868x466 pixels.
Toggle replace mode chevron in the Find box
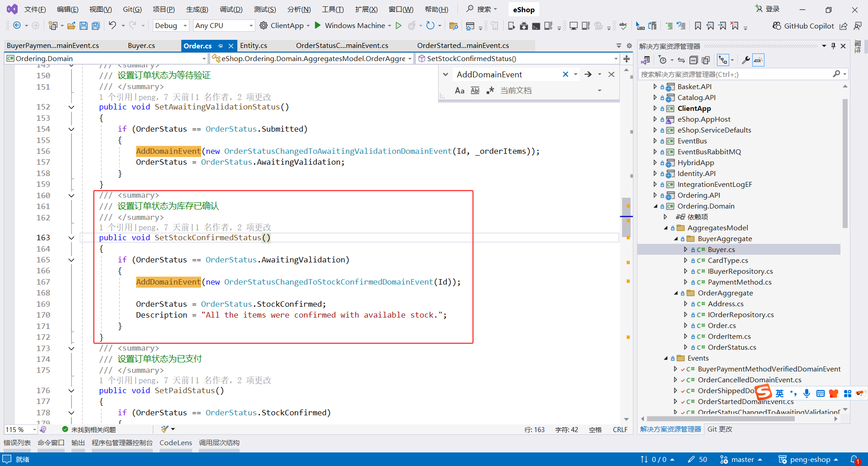tap(445, 75)
